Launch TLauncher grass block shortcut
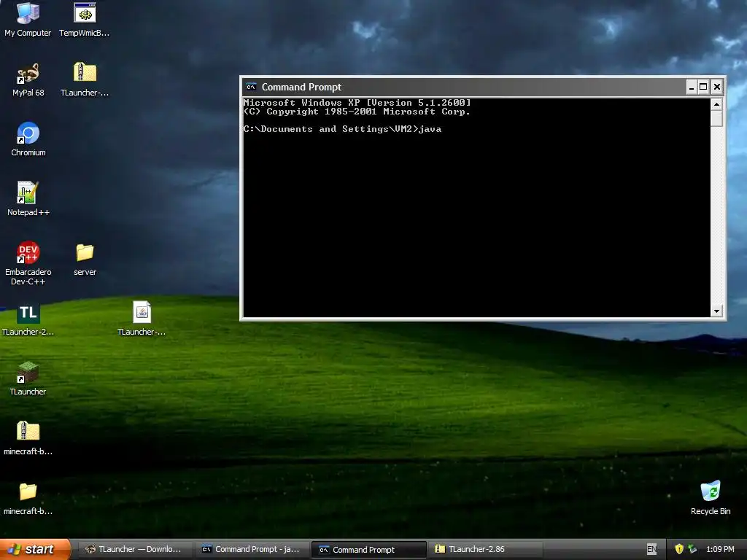This screenshot has width=747, height=560. (28, 378)
